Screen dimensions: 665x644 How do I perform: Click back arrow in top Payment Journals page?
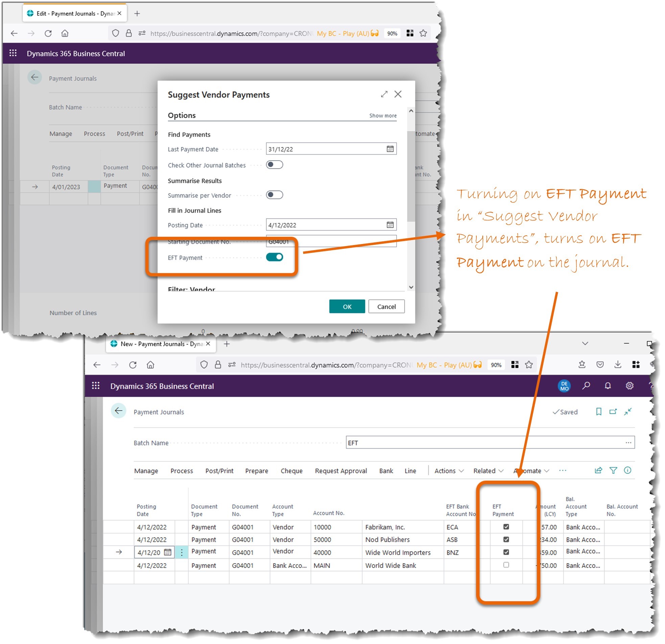[34, 77]
